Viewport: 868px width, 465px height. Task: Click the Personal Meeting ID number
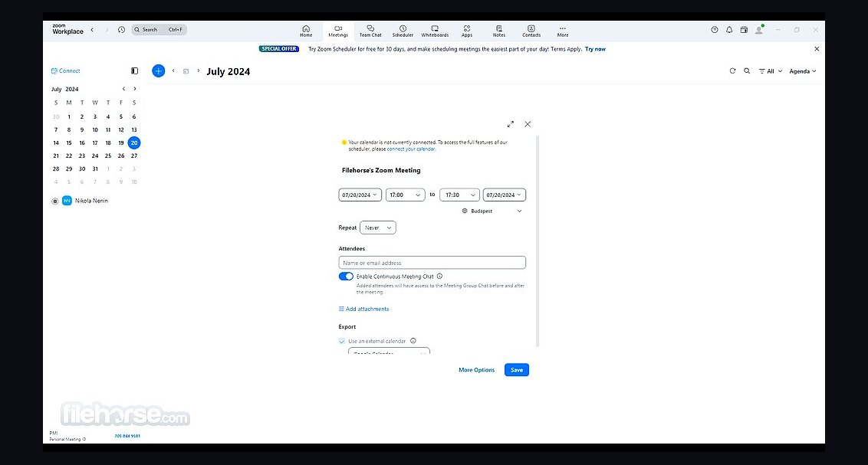point(127,436)
